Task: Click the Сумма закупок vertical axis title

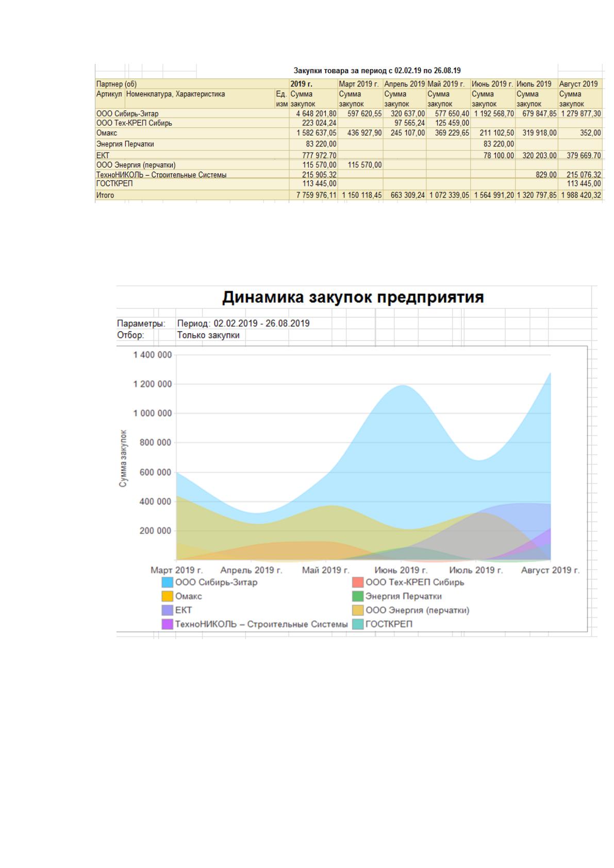Action: (x=123, y=458)
